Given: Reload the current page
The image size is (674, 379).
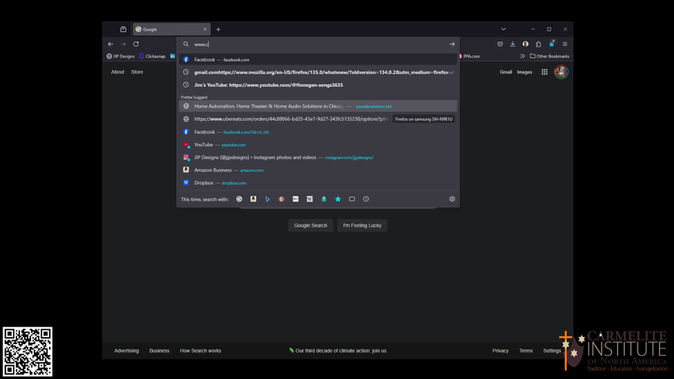Looking at the screenshot, I should coord(136,44).
